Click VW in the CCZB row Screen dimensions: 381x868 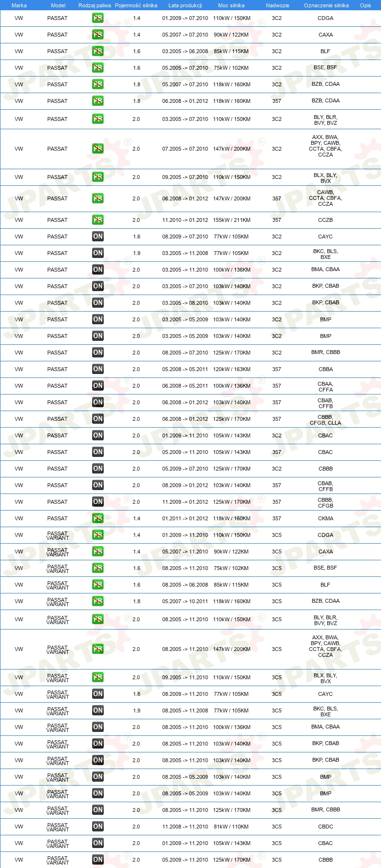tap(19, 220)
